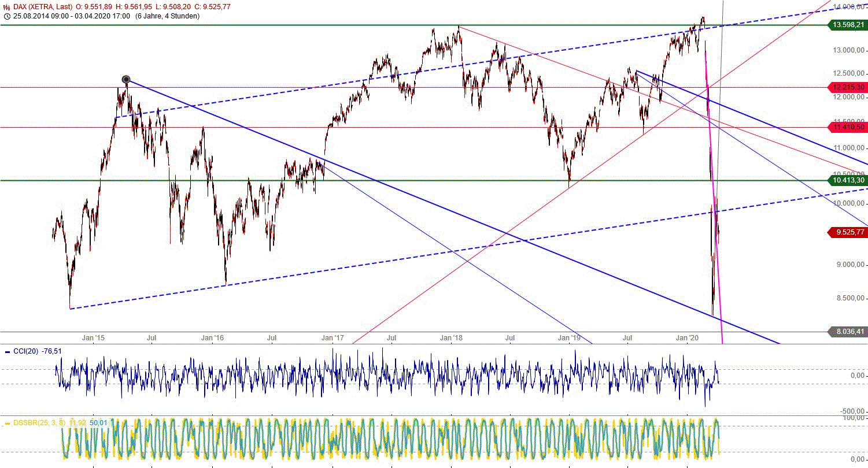Select the grey 8.036,41 price level tag

848,332
